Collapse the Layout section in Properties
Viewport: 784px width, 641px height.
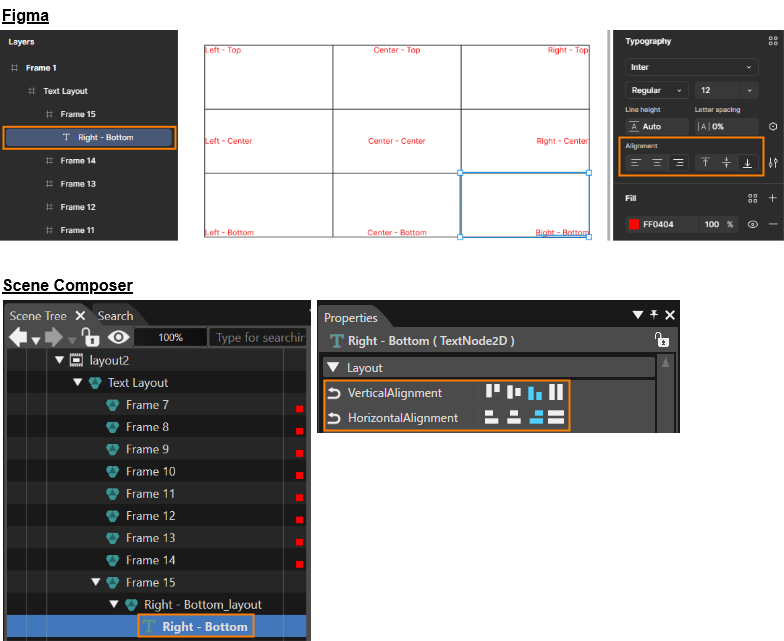pos(333,368)
